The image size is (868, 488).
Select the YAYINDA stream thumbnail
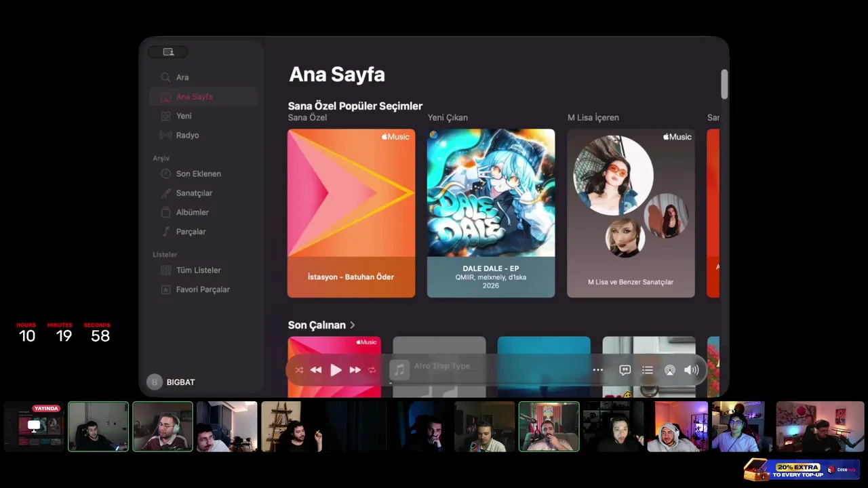[x=34, y=426]
